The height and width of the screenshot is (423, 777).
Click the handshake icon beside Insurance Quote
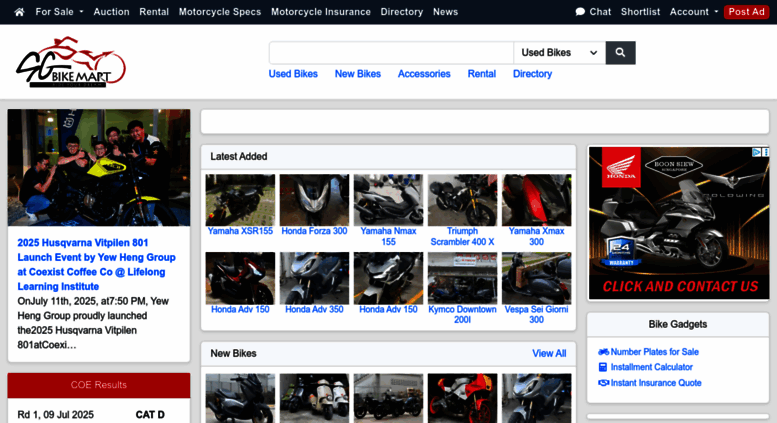(603, 383)
